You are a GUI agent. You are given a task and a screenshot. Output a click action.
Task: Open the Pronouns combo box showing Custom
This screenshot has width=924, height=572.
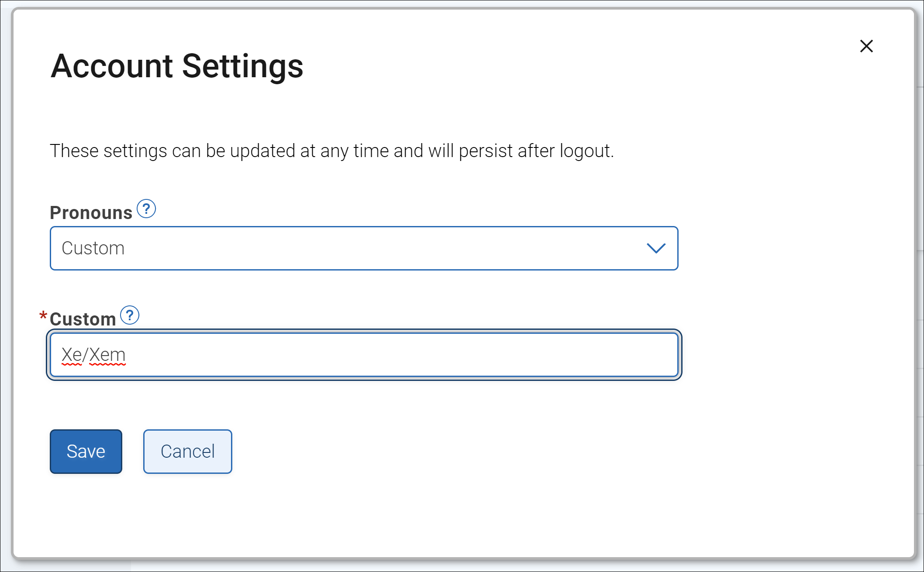pos(364,248)
